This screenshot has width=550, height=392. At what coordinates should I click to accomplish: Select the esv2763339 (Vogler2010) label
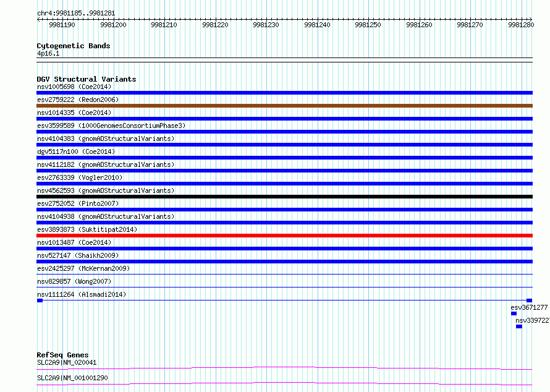pyautogui.click(x=80, y=177)
